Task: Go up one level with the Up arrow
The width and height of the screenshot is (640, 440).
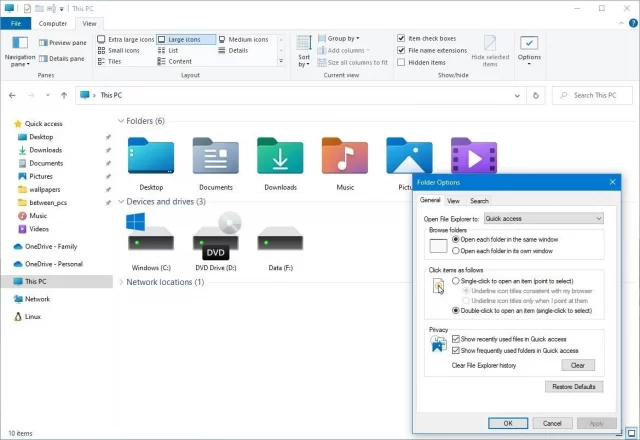Action: pyautogui.click(x=64, y=95)
